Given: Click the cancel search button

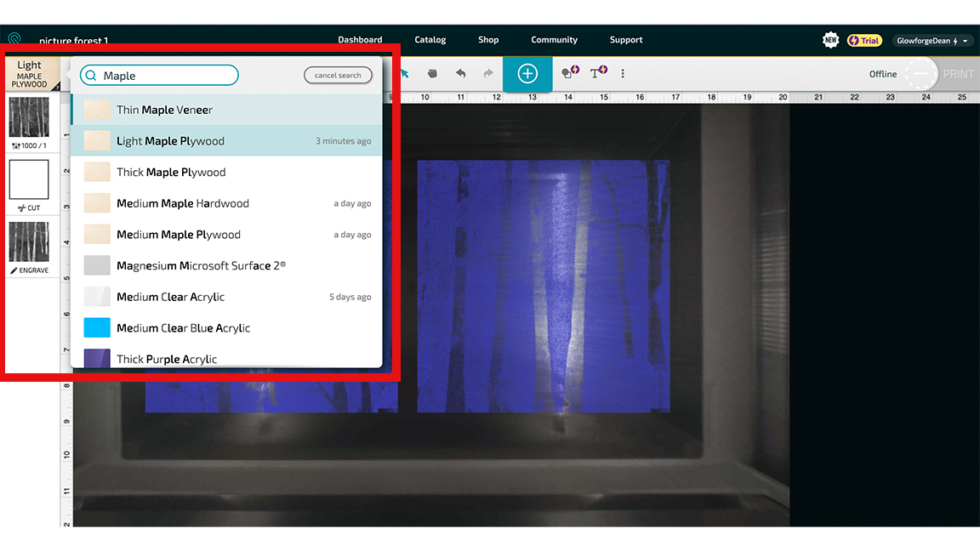Looking at the screenshot, I should point(338,75).
